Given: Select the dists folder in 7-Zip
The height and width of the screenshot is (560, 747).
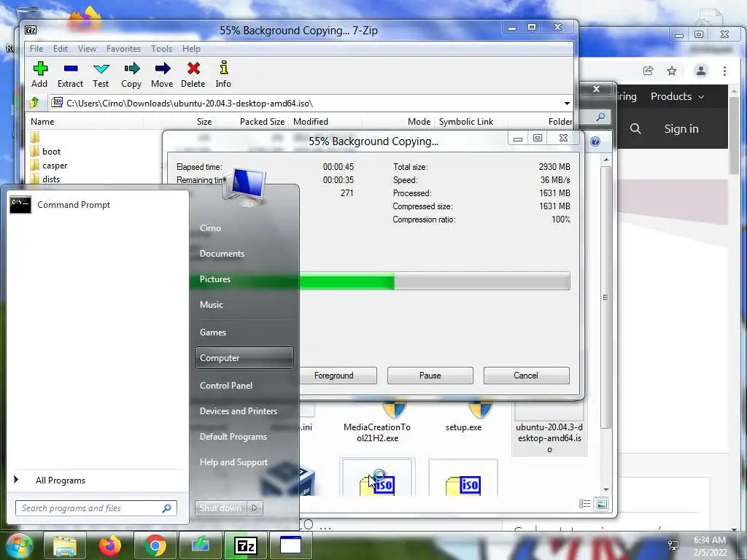Looking at the screenshot, I should [45, 179].
